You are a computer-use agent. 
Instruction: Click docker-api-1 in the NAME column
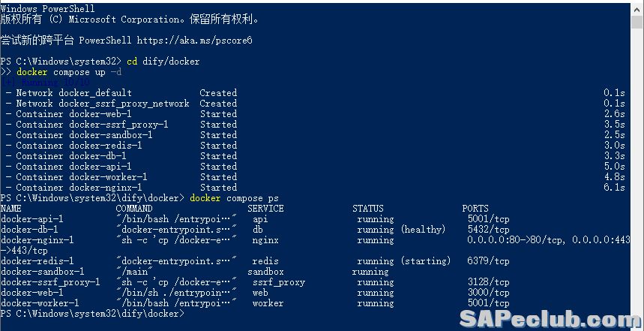coord(32,219)
